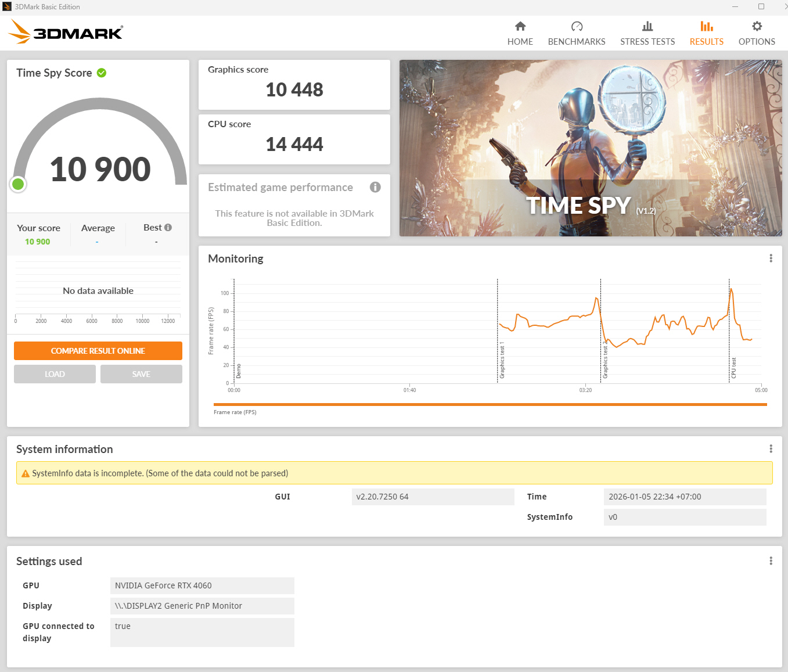The height and width of the screenshot is (672, 788).
Task: Open the Options gear icon
Action: pos(757,26)
